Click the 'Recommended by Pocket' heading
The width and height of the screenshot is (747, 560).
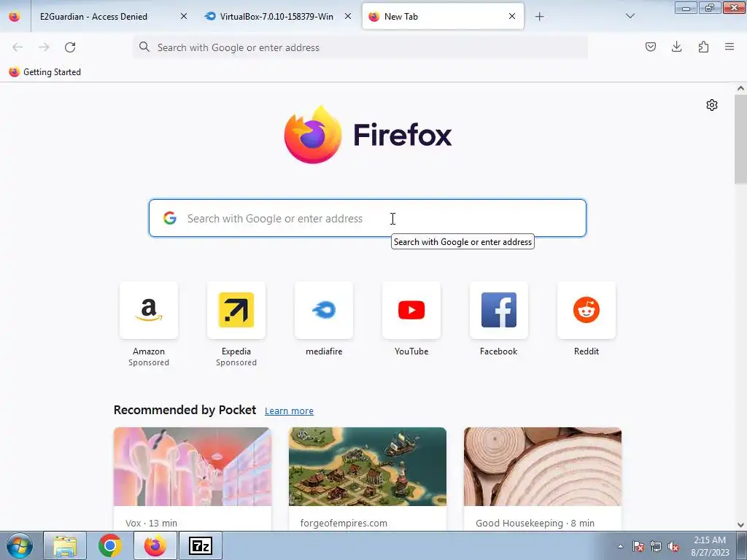coord(185,410)
